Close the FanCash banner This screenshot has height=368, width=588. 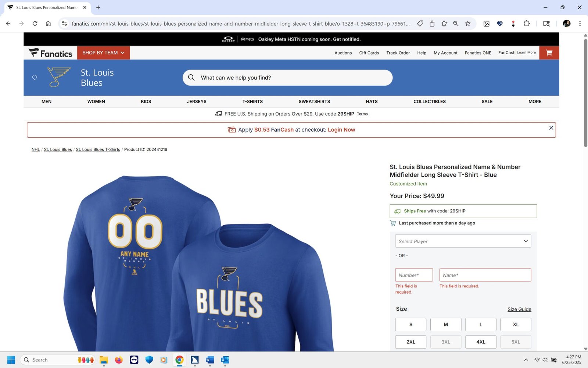click(x=551, y=128)
